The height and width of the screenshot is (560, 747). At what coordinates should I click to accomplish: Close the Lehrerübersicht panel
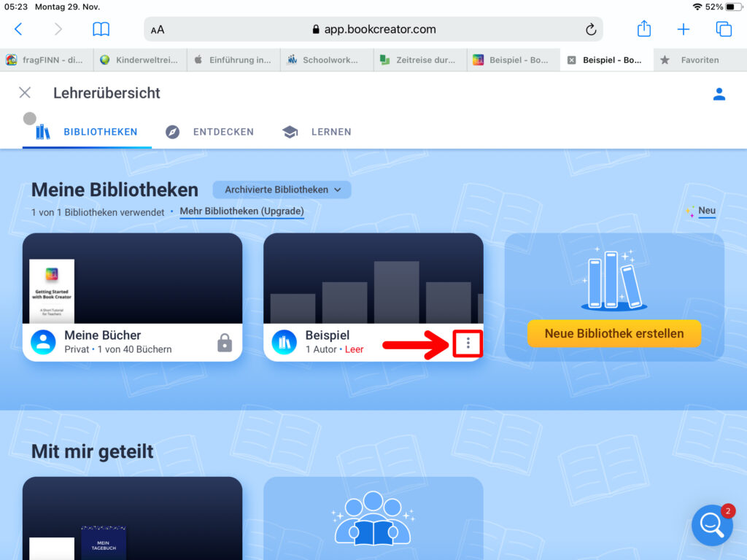click(25, 93)
